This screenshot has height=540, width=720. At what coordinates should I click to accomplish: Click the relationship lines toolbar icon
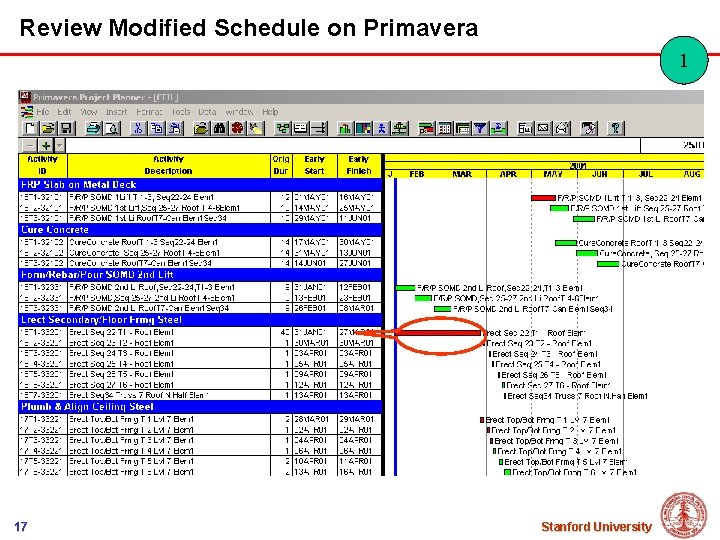tap(319, 128)
